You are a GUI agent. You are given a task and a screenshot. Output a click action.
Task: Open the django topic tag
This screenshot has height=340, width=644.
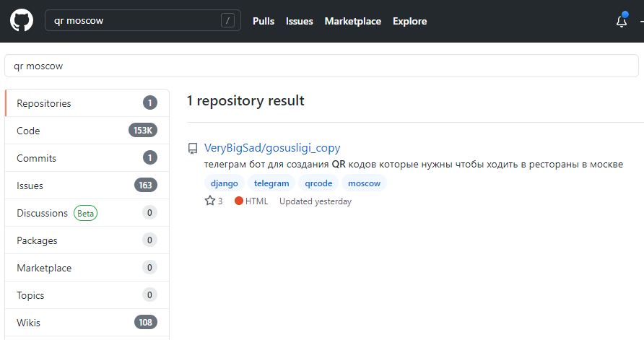point(225,183)
